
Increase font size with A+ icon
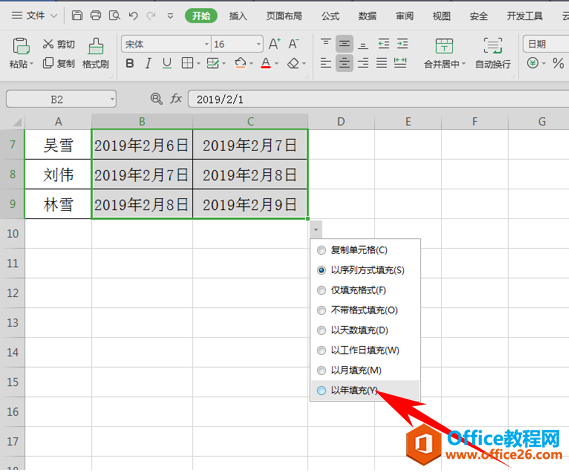tap(274, 44)
